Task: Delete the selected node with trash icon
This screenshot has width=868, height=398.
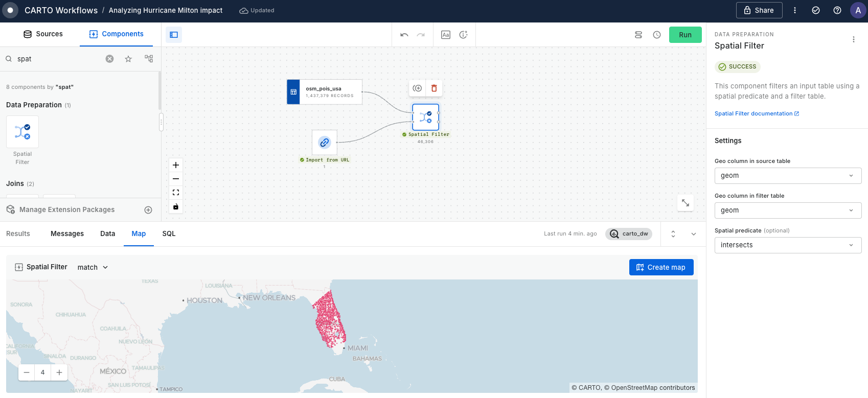Action: click(434, 88)
